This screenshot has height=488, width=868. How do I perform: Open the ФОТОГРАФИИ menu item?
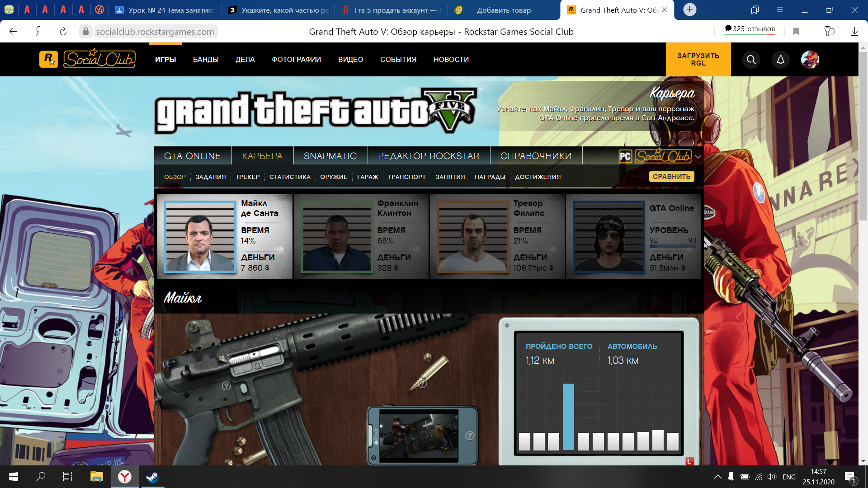click(296, 60)
